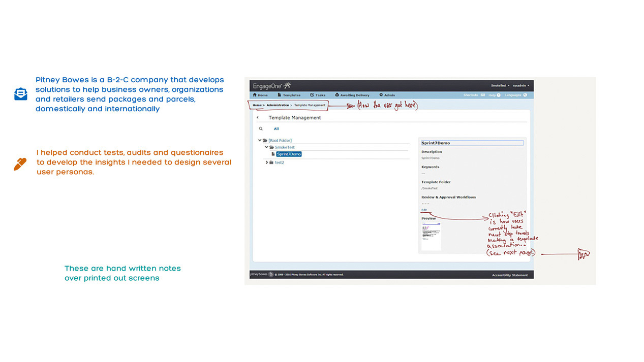Screen dimensions: 644x362
Task: Open the Templates menu
Action: point(289,95)
